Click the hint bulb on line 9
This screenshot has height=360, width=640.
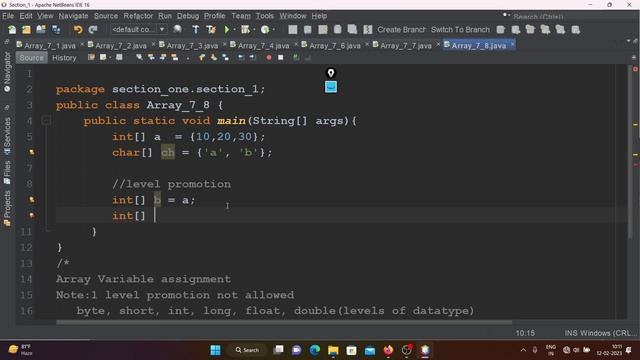point(32,200)
